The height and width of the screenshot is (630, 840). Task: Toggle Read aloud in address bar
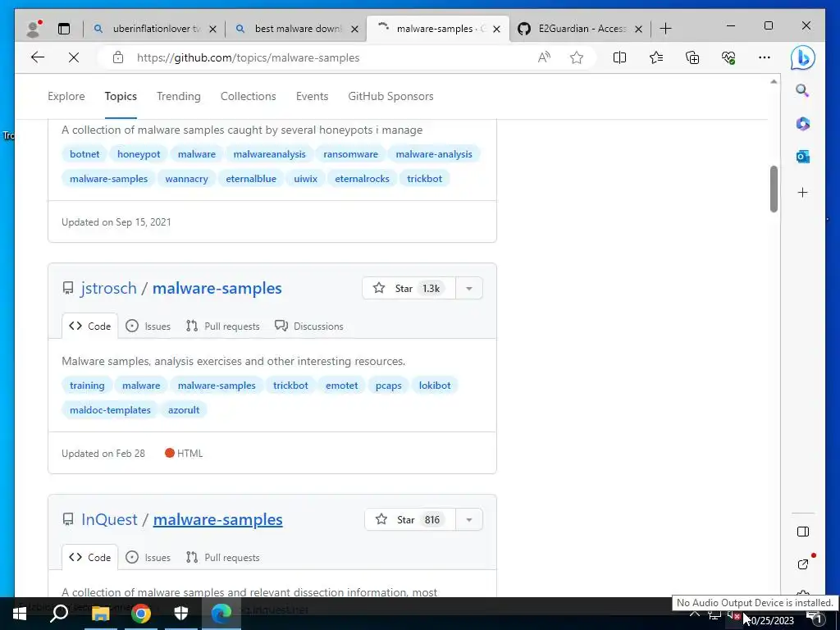point(544,57)
